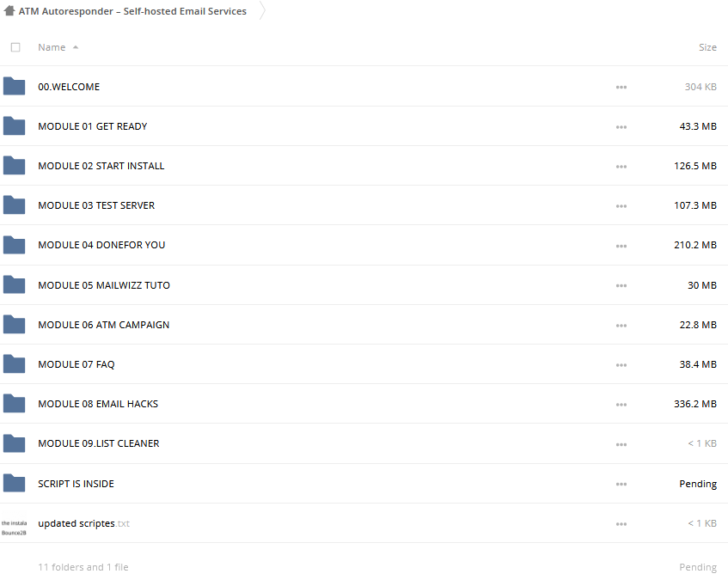
Task: Open the SCRIPT IS INSIDE folder
Action: pyautogui.click(x=76, y=484)
